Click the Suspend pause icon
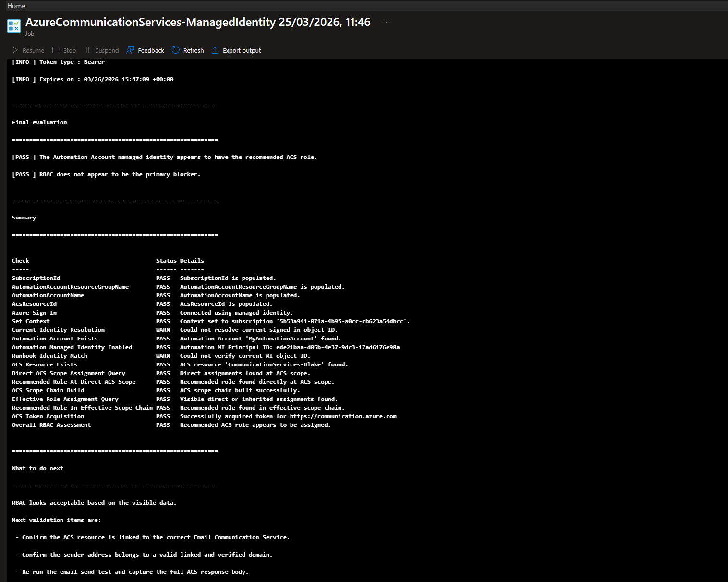The width and height of the screenshot is (728, 582). [87, 50]
